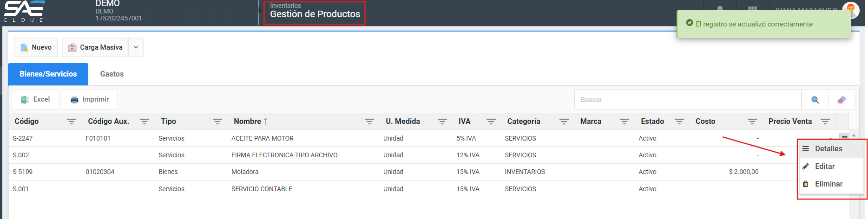Open filter icon for Código column
The height and width of the screenshot is (219, 868).
point(71,122)
